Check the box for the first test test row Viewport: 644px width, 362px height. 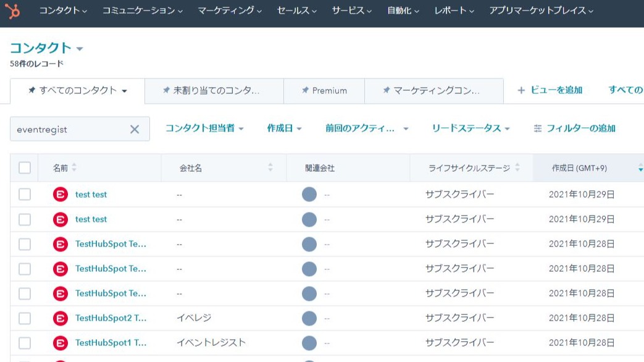click(25, 195)
